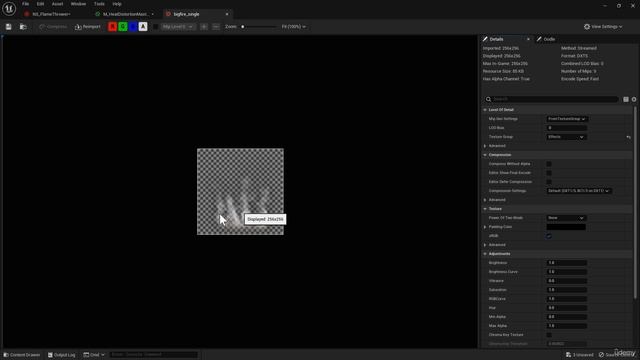Switch to the NS_FlameThrower tab
This screenshot has width=640, height=360.
coord(51,14)
